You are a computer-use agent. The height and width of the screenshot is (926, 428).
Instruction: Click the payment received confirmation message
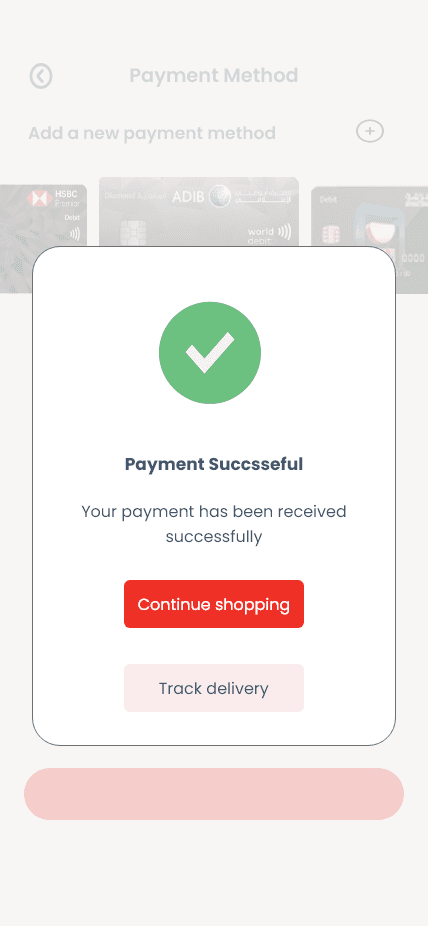tap(214, 524)
